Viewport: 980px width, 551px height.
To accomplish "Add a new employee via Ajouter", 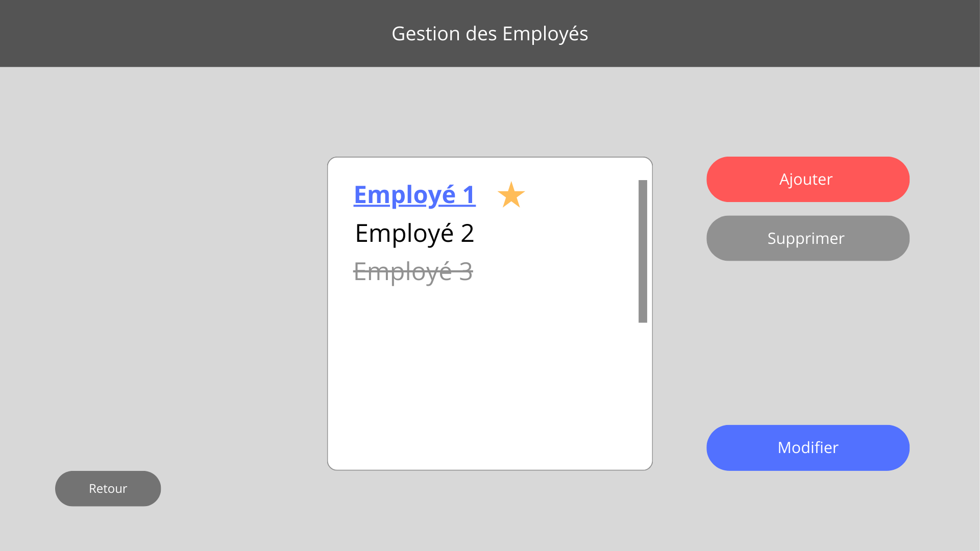I will pyautogui.click(x=807, y=179).
